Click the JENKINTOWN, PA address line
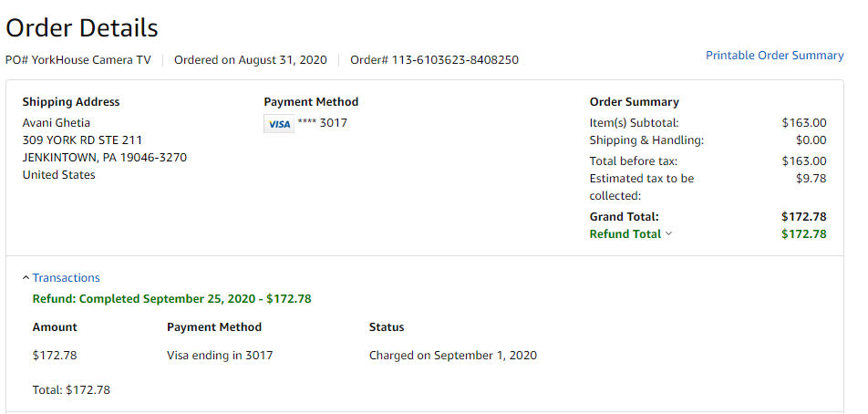Screen dimensions: 868x414 tap(104, 158)
